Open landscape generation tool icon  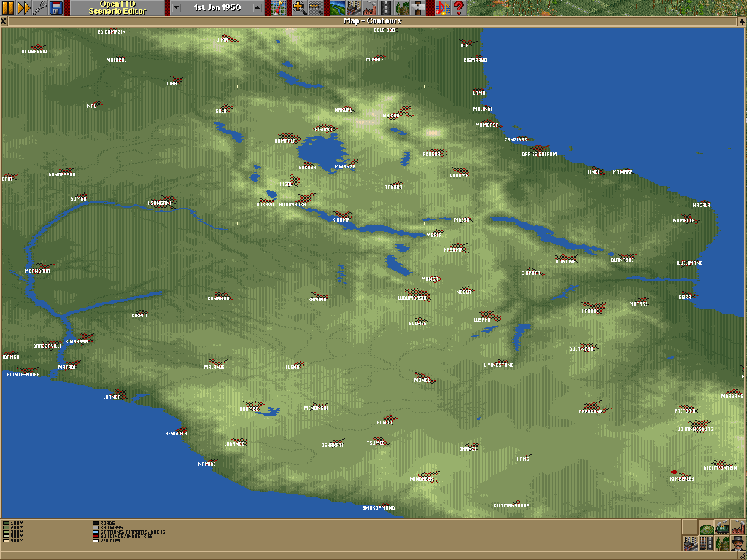click(x=337, y=7)
